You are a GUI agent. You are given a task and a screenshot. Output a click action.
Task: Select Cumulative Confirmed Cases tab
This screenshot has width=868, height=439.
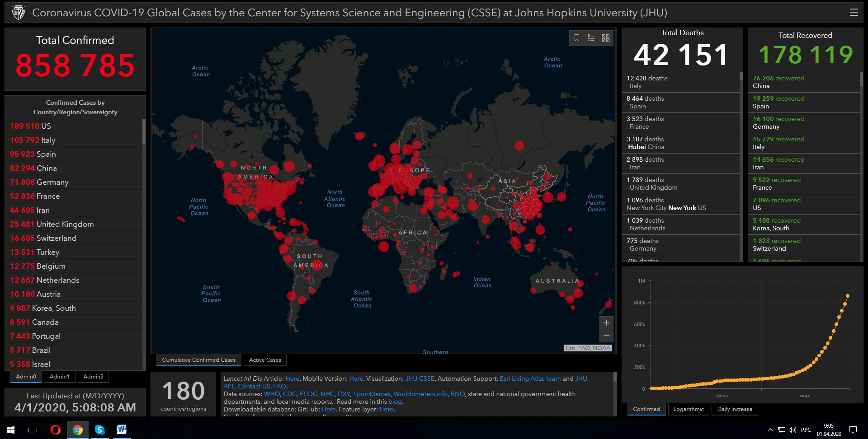[x=199, y=360]
